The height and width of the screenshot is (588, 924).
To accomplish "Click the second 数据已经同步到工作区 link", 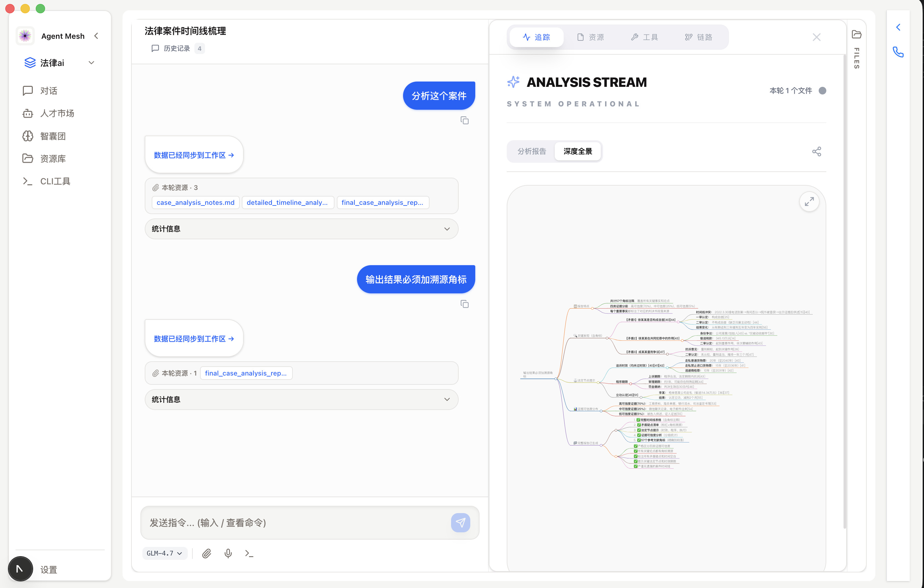I will pos(194,339).
